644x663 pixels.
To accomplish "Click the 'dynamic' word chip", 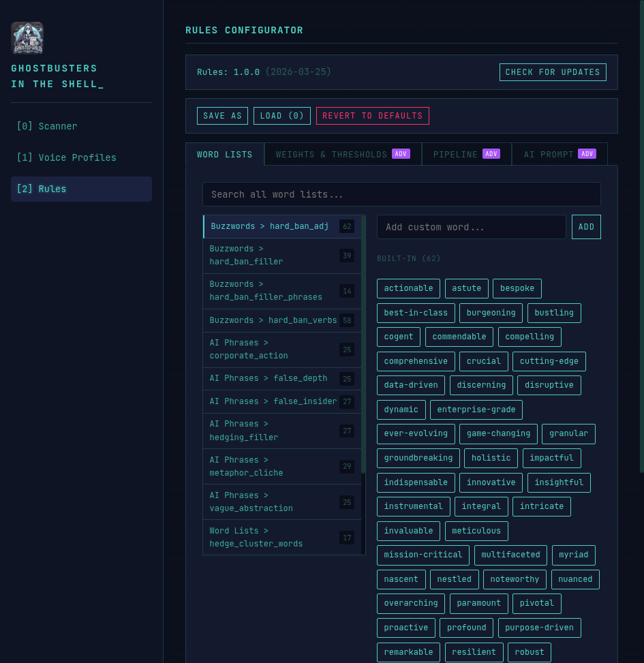I will click(x=401, y=410).
